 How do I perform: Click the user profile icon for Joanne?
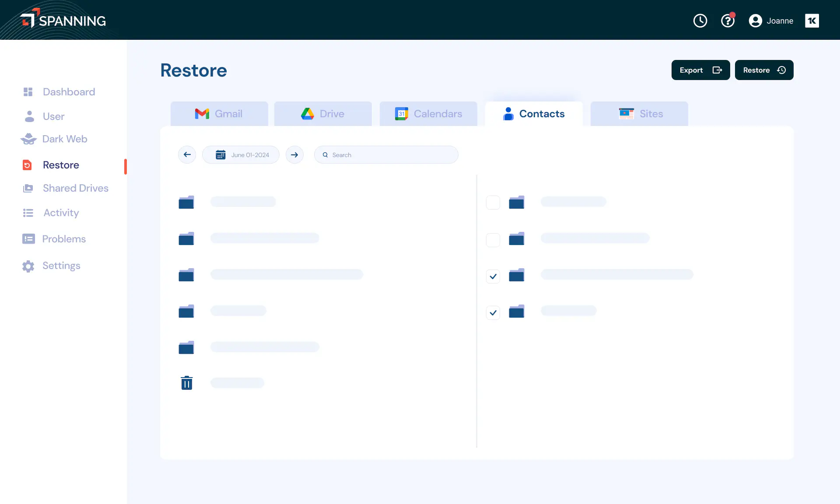point(755,21)
